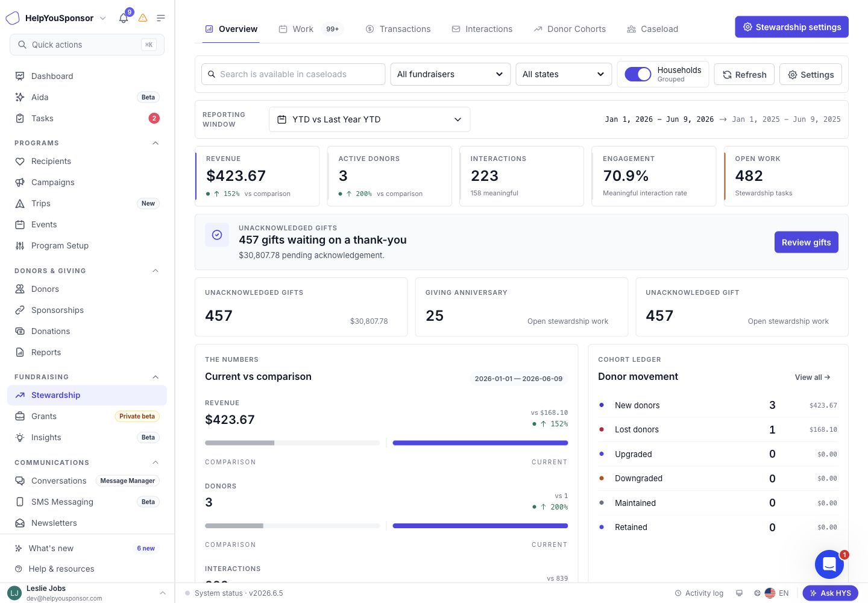Expand the Leslie Jobs user menu
868x603 pixels.
point(87,593)
